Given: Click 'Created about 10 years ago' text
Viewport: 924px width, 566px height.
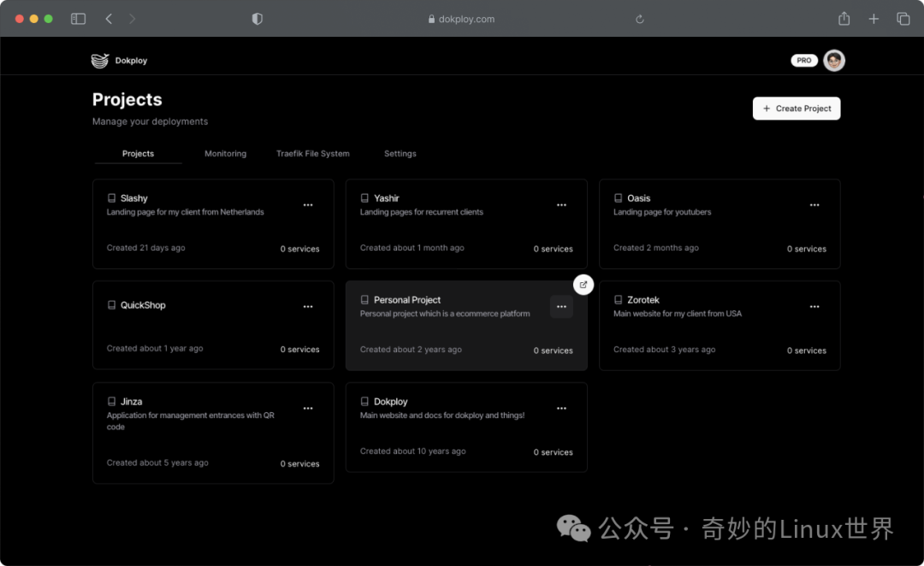Looking at the screenshot, I should 412,451.
